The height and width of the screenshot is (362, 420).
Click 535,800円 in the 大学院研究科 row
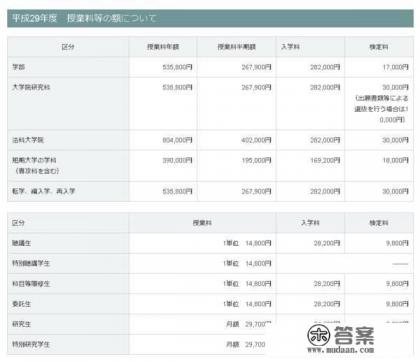click(177, 87)
